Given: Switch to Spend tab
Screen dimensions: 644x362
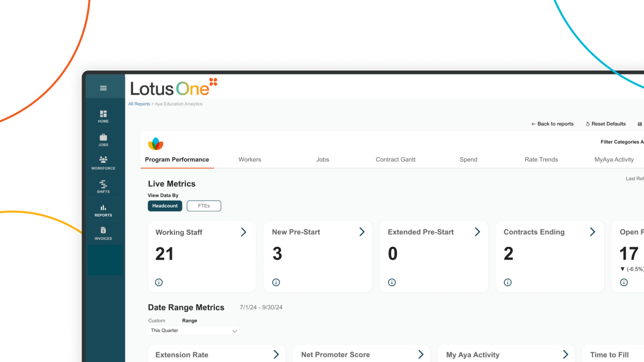Looking at the screenshot, I should pos(468,159).
